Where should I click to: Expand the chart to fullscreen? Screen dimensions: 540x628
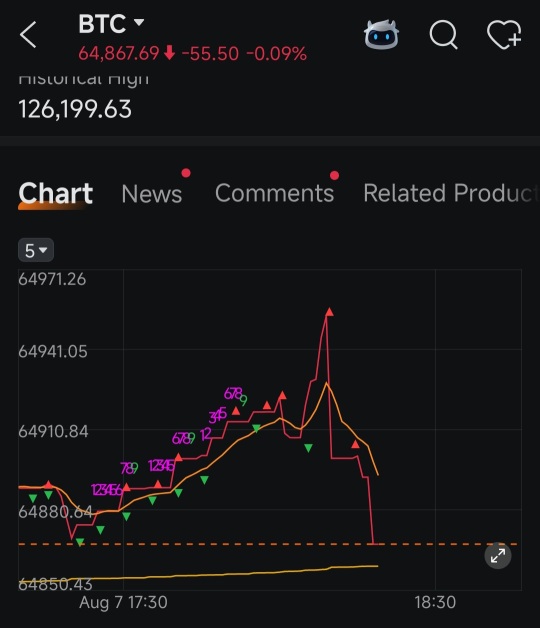coord(498,556)
